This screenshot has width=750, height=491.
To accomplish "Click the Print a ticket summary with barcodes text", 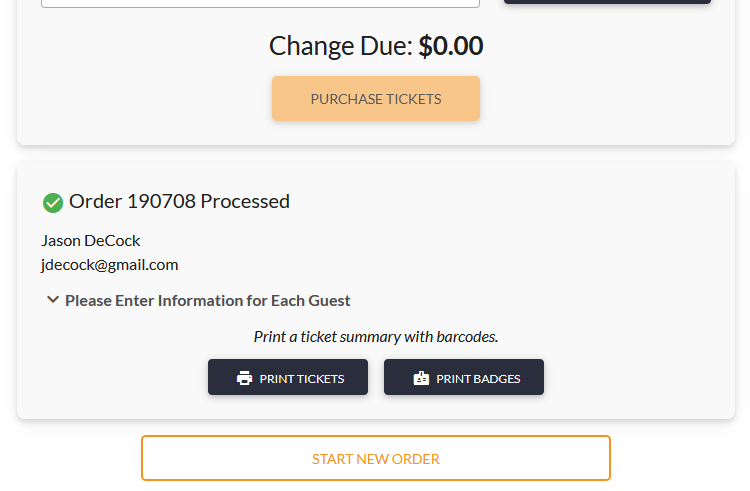I will point(376,337).
